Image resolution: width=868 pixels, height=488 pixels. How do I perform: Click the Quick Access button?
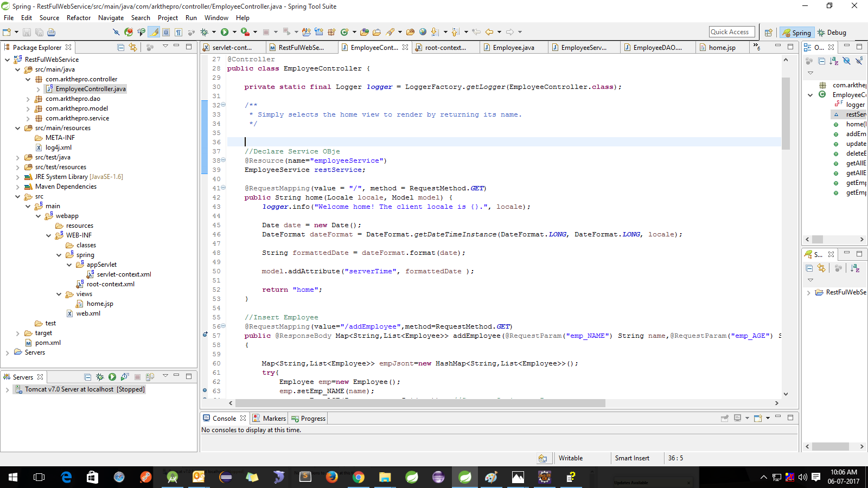(x=731, y=31)
